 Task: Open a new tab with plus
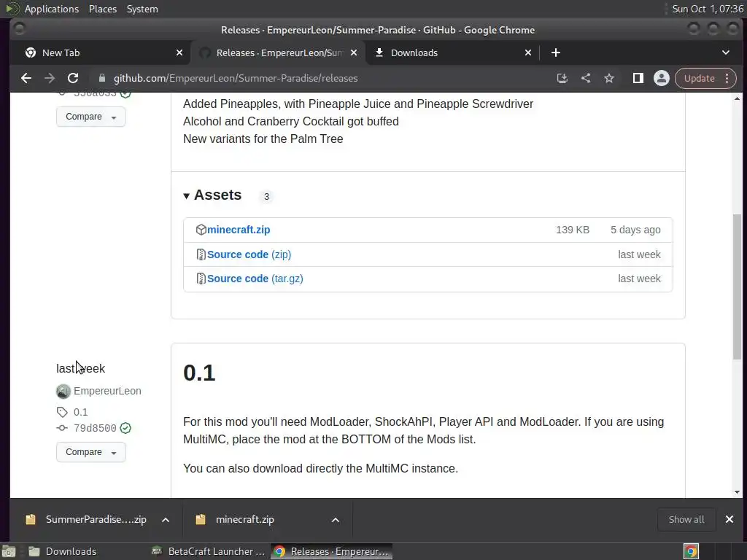click(555, 52)
